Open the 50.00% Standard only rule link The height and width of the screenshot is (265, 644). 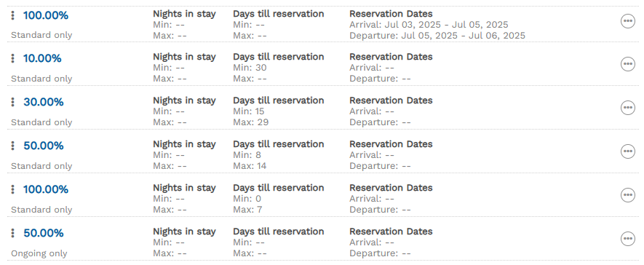(x=44, y=146)
